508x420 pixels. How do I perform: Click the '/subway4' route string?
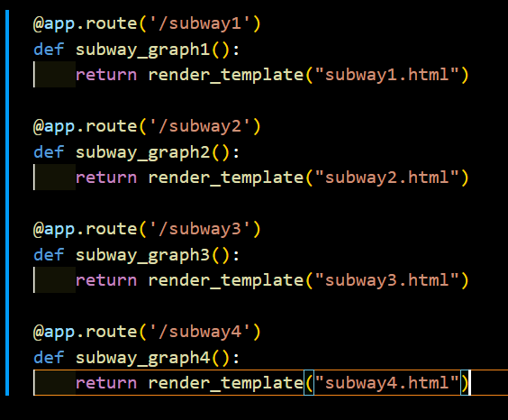pos(200,332)
